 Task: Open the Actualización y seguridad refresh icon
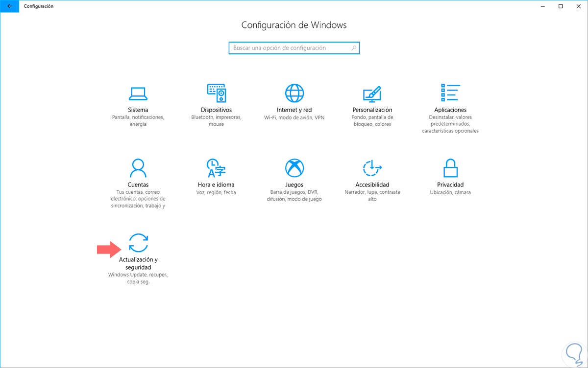point(138,243)
